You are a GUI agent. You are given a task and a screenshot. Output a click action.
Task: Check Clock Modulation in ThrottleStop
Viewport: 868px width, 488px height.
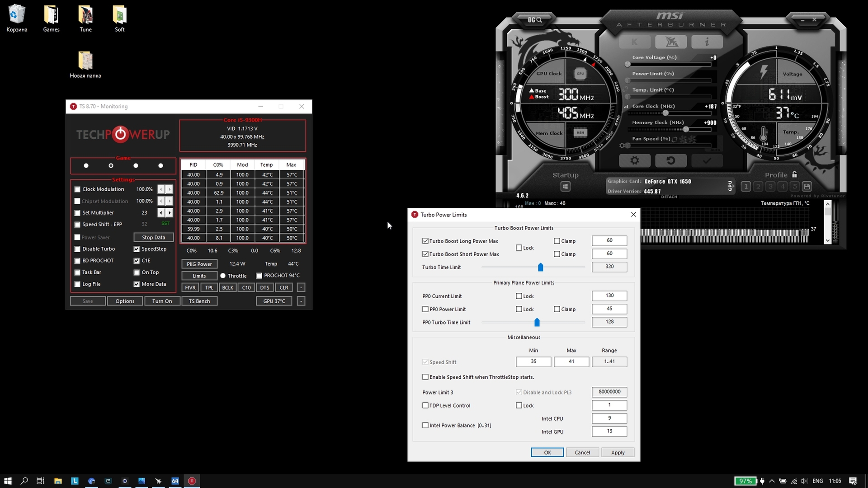[x=77, y=189]
